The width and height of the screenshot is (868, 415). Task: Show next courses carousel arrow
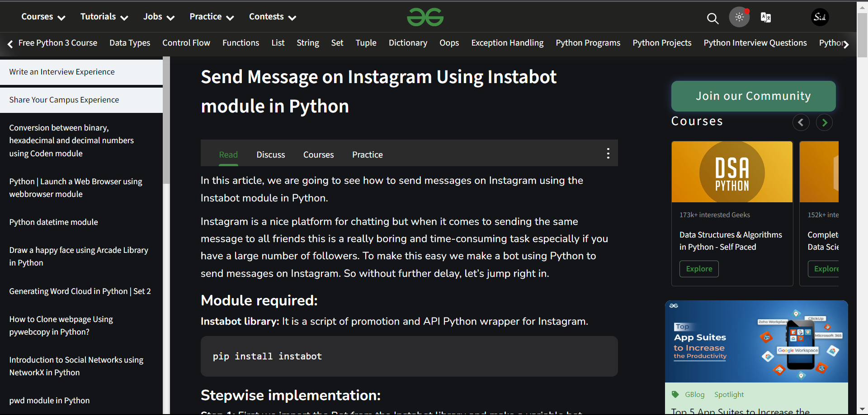[x=824, y=122]
